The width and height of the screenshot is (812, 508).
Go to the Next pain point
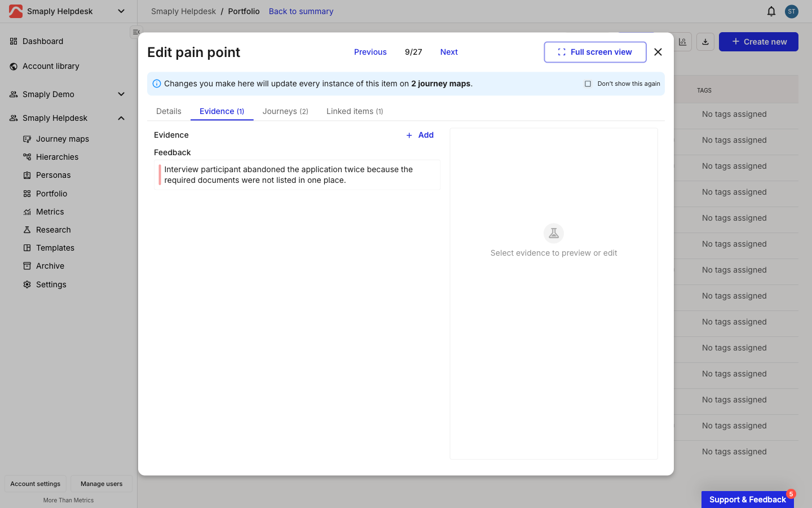[x=449, y=52]
